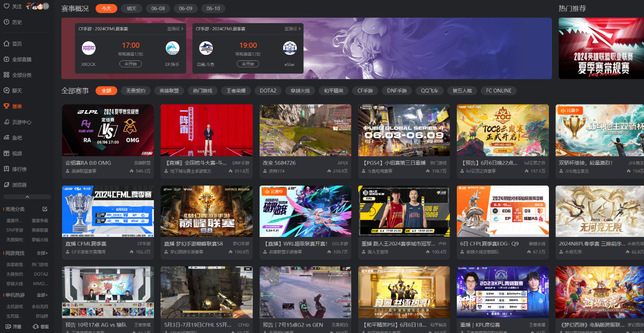
Task: Filter events by 无畏契约 pill
Action: (135, 91)
